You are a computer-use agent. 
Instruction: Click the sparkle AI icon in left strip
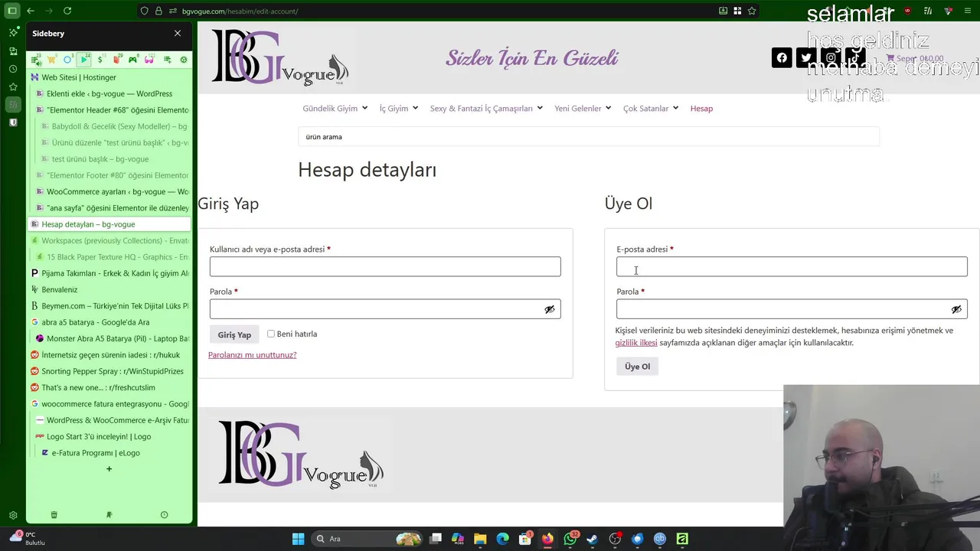click(13, 32)
